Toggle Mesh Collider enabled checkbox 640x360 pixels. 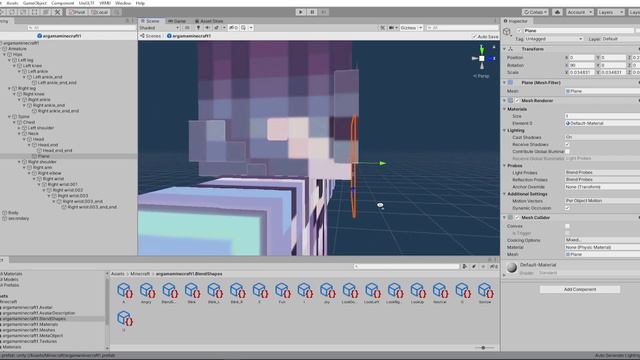pyautogui.click(x=517, y=218)
